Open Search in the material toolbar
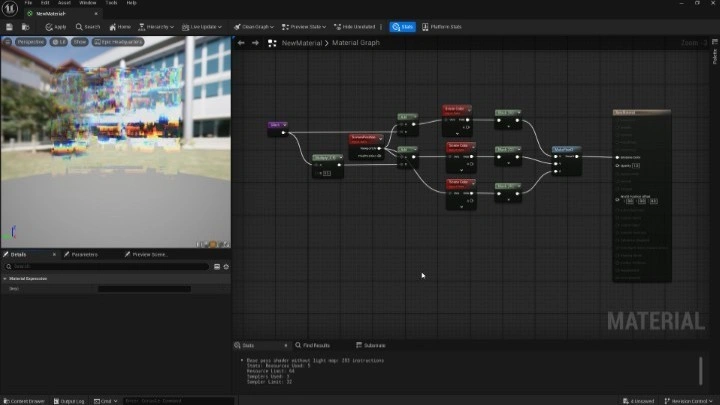720x405 pixels. [88, 27]
